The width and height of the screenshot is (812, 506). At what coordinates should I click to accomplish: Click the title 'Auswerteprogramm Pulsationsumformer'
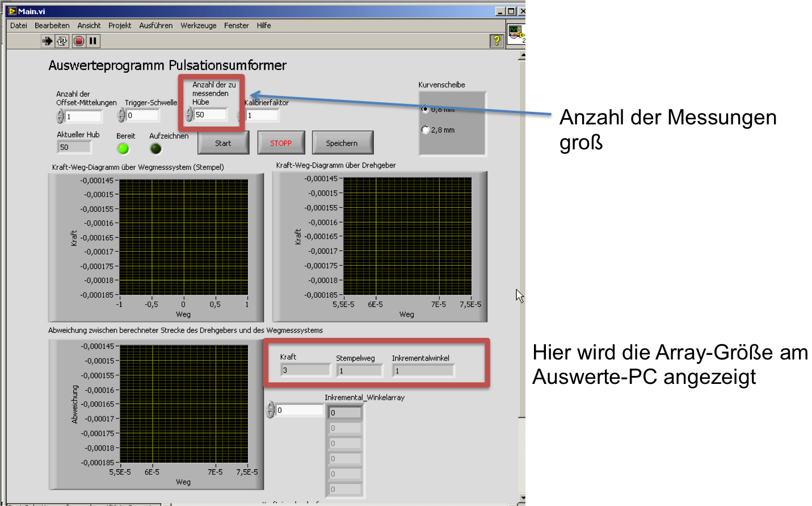point(167,65)
